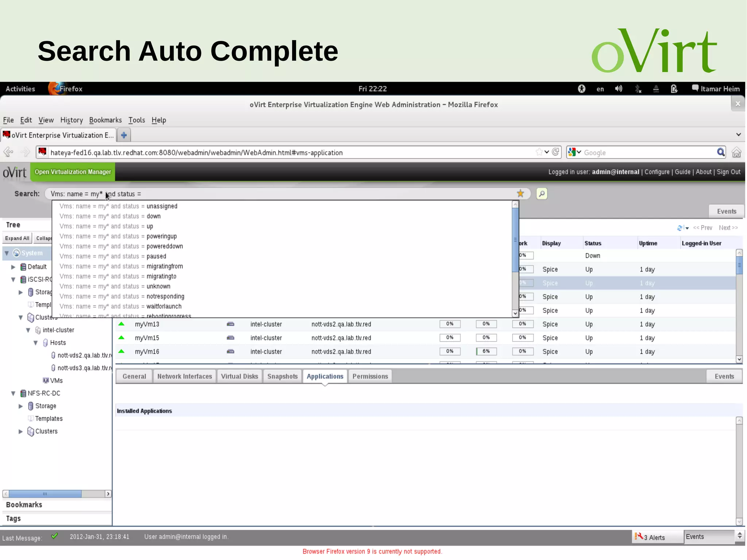Click the bookmark star in the search bar
Viewport: 747px width, 560px height.
click(520, 193)
